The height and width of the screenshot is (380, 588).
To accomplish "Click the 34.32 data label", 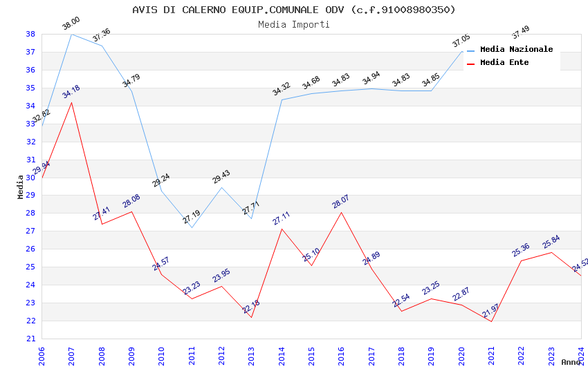I will (282, 89).
